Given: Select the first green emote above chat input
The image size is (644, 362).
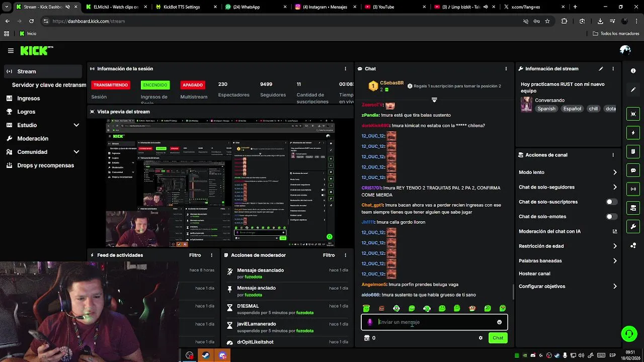Looking at the screenshot, I should [x=366, y=308].
